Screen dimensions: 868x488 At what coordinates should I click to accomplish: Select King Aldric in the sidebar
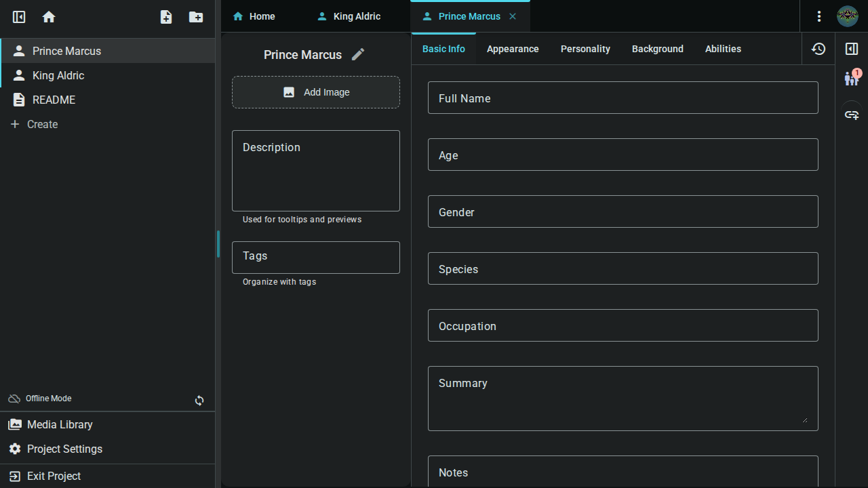[58, 75]
